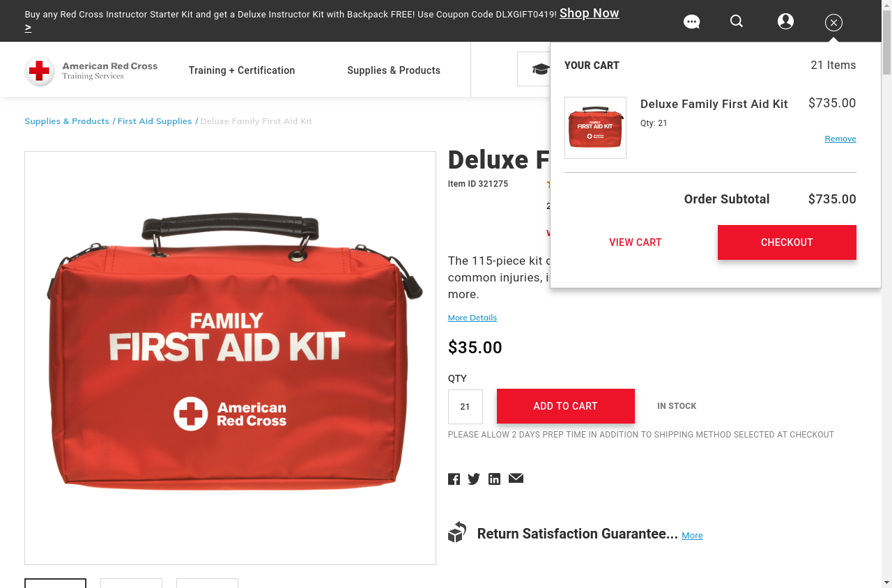The image size is (892, 588).
Task: Share product on LinkedIn
Action: coord(494,479)
